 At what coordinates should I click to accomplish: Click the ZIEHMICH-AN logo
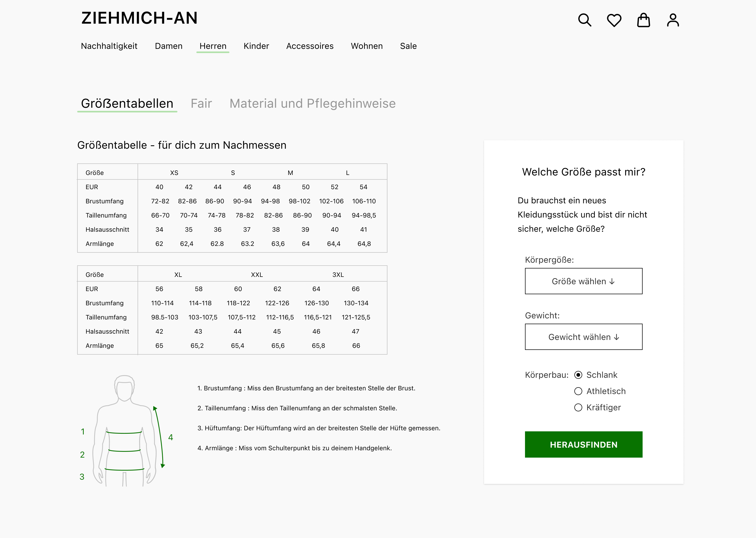[x=139, y=18]
